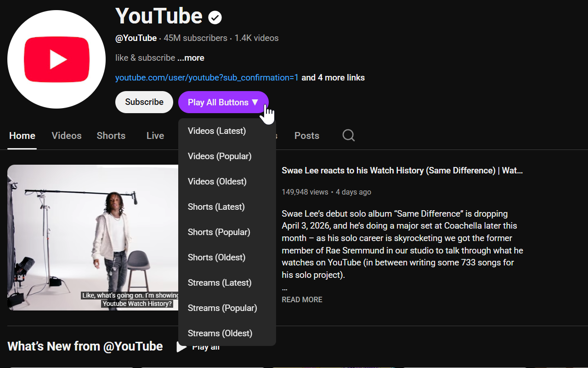Expand channel description with ...more

(x=191, y=58)
